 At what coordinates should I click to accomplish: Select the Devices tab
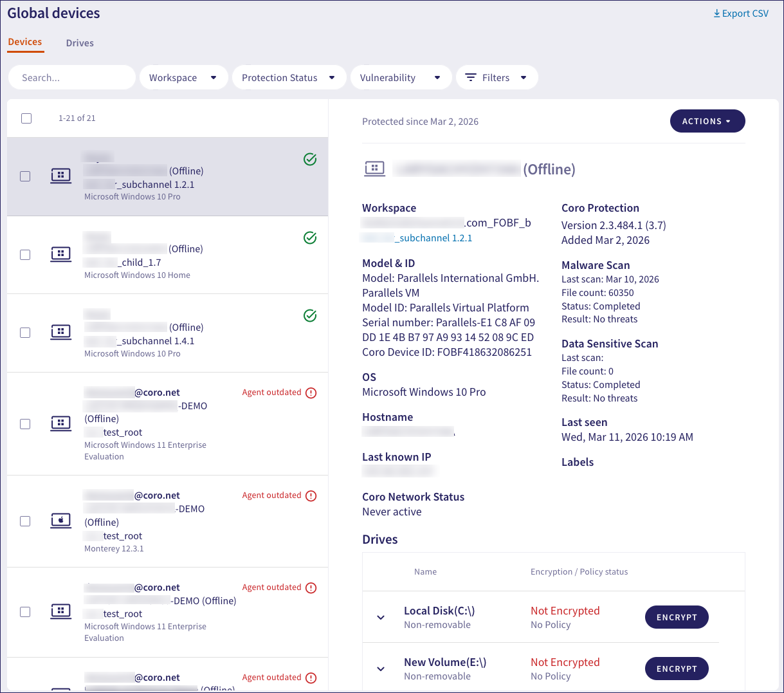tap(25, 42)
